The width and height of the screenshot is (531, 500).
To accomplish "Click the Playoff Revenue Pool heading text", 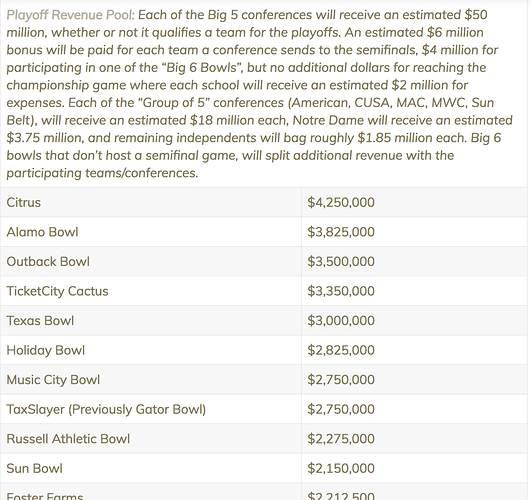I will [x=70, y=15].
